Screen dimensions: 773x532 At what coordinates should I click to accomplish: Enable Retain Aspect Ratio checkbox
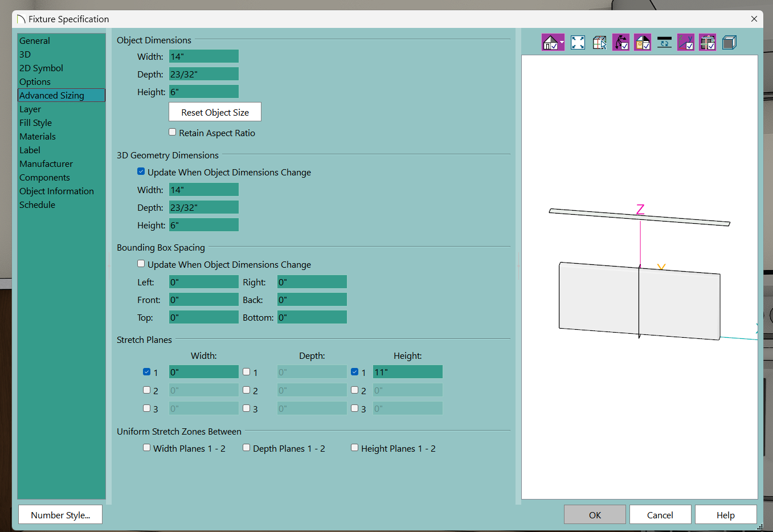pos(173,132)
